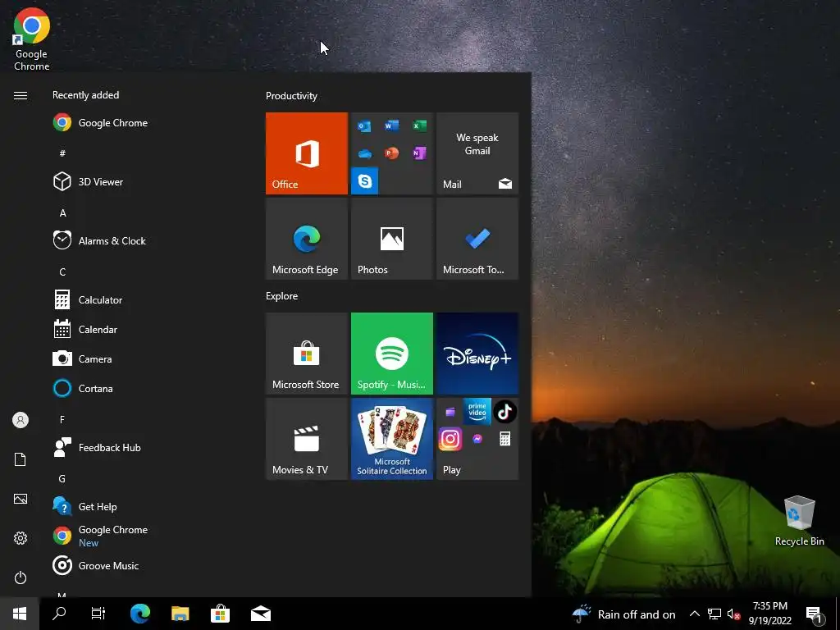The width and height of the screenshot is (840, 630).
Task: Open the clock showing 7:35 PM
Action: coord(769,614)
